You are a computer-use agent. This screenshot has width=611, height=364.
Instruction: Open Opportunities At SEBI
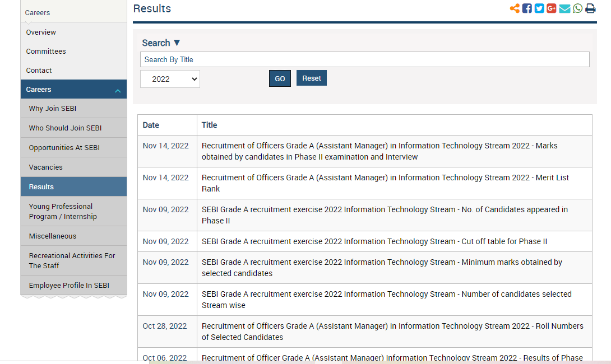(73, 147)
